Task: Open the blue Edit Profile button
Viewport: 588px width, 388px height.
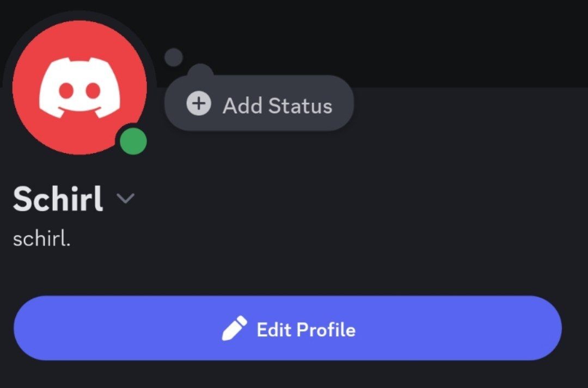Action: (287, 328)
